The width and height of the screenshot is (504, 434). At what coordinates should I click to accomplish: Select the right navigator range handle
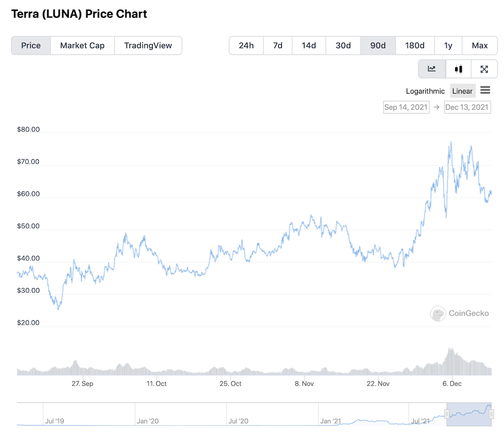[x=491, y=414]
